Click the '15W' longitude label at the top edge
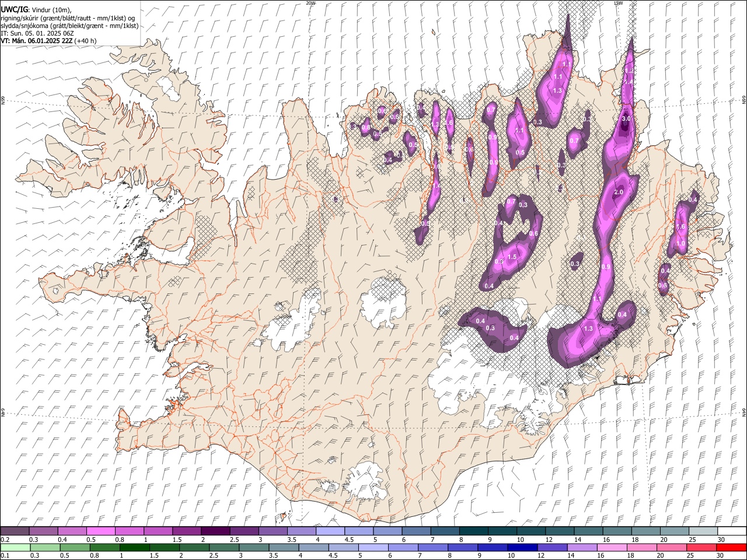 pos(618,3)
